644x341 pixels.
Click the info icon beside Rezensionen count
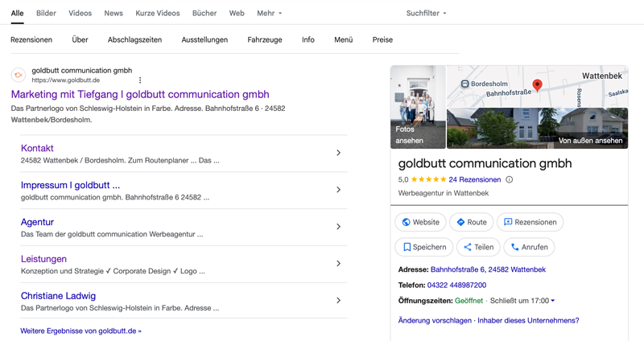click(x=509, y=180)
